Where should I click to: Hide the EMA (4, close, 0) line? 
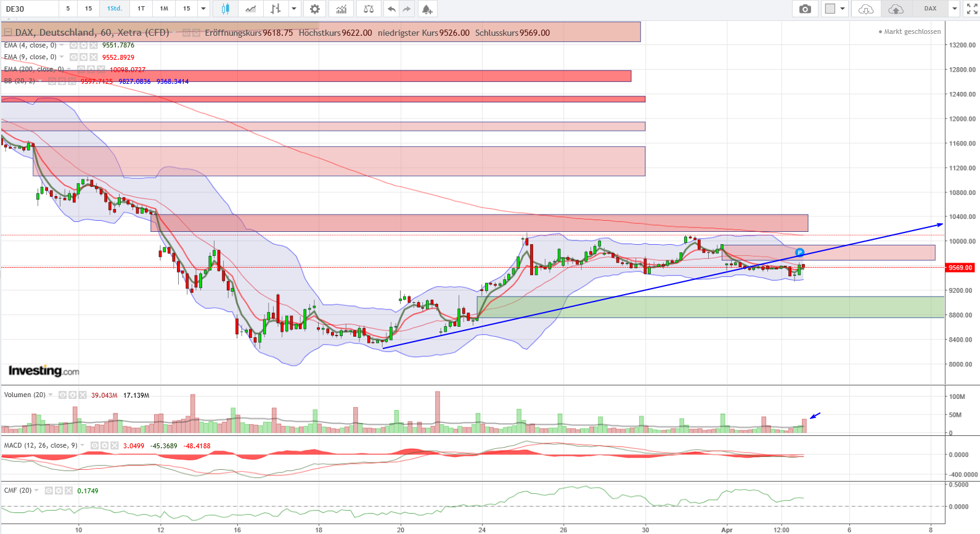click(73, 45)
